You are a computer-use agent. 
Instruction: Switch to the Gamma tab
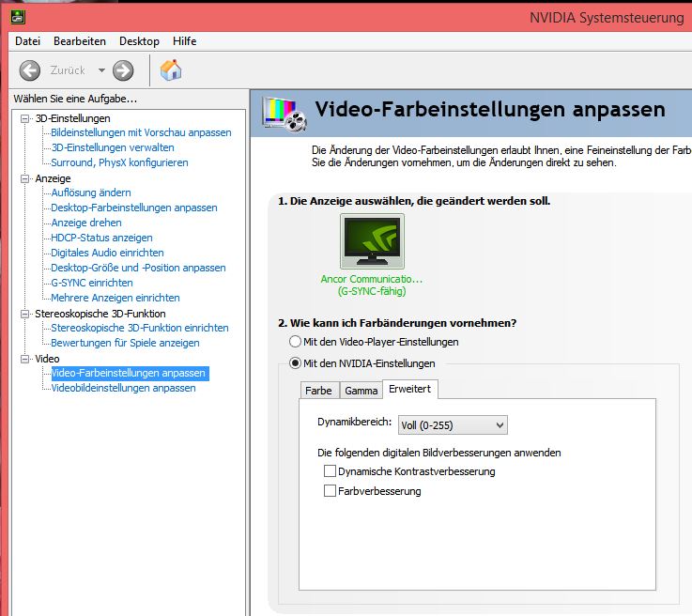click(361, 391)
